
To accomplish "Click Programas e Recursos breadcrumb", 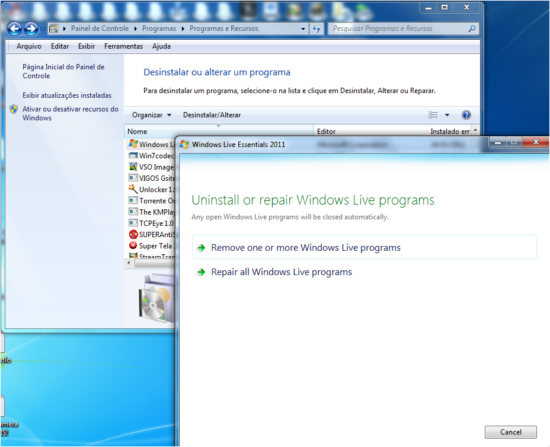I will pos(224,28).
